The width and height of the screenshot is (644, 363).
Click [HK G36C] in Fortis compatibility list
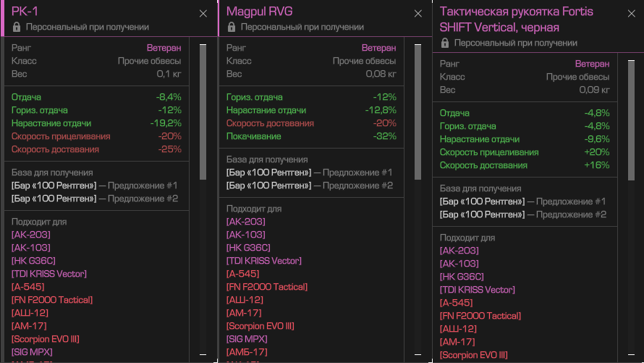point(462,277)
